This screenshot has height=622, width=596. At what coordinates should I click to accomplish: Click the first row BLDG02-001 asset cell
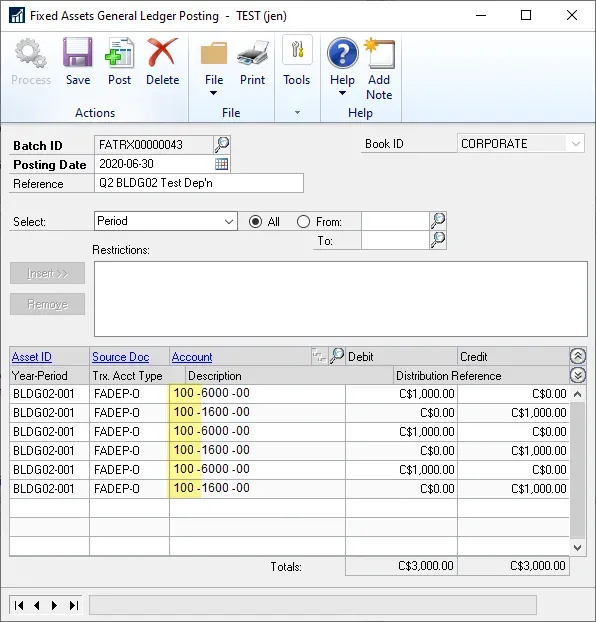(50, 394)
